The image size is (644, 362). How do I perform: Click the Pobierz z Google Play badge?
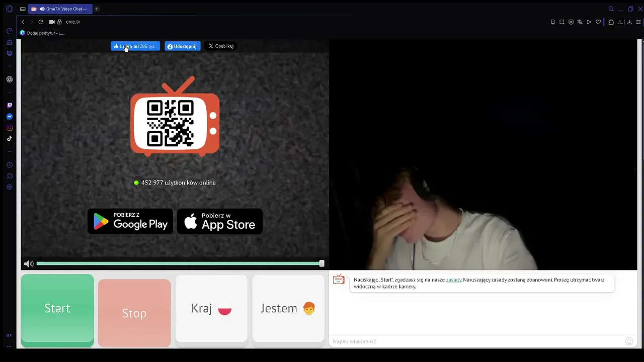click(x=130, y=221)
